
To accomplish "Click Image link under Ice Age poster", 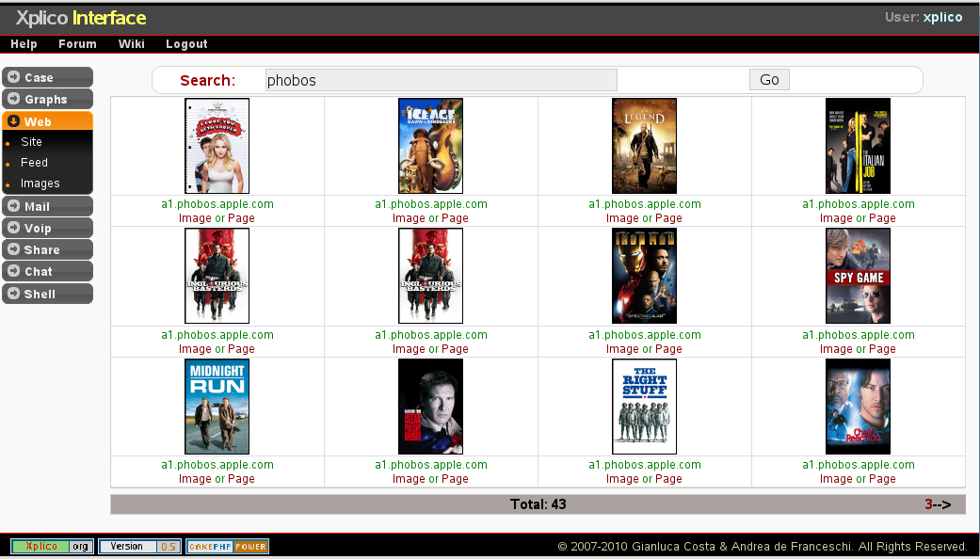I will pyautogui.click(x=409, y=218).
